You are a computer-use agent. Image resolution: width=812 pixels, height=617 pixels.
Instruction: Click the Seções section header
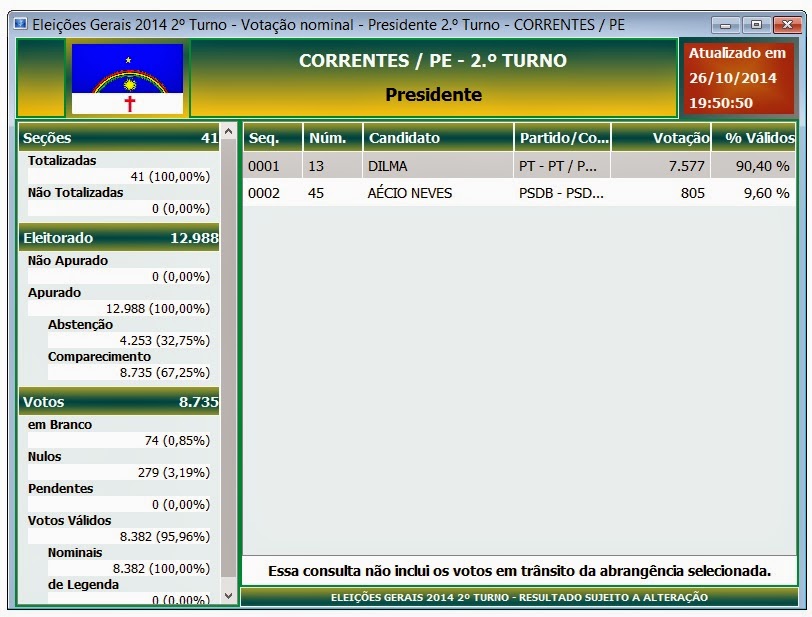(x=119, y=138)
